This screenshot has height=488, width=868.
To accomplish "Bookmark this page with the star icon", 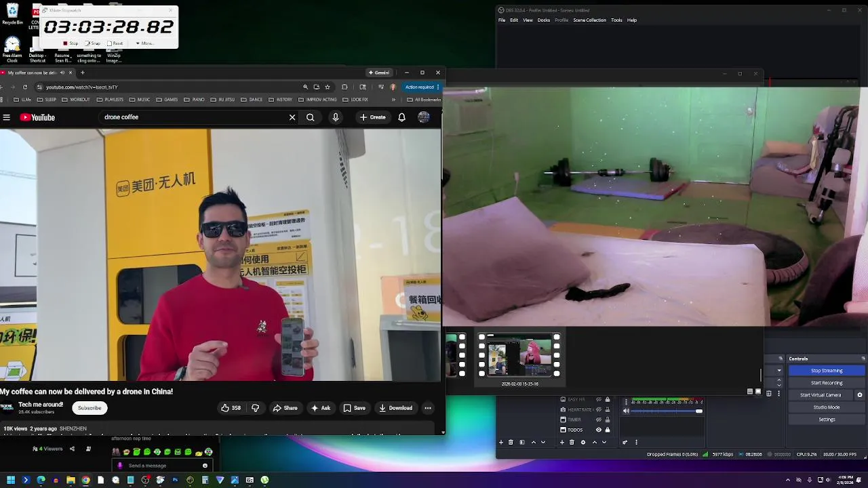I will pos(328,87).
